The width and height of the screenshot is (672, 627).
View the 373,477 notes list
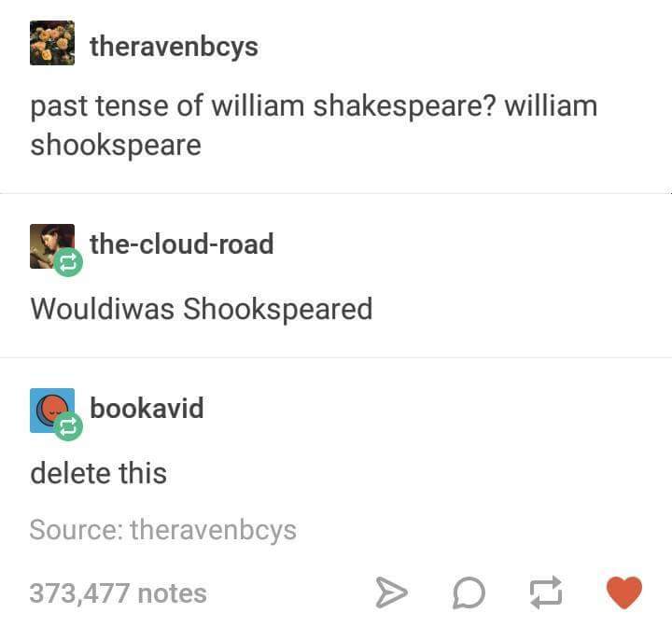point(119,593)
